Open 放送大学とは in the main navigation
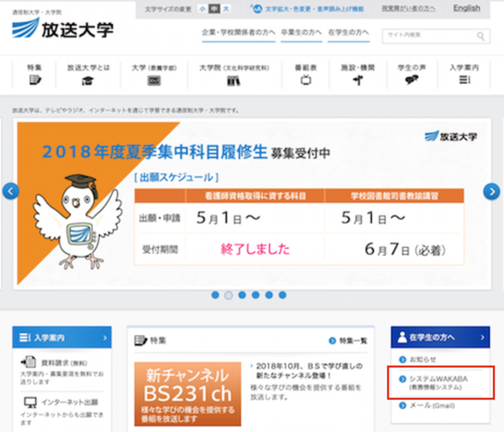The width and height of the screenshot is (504, 432). pos(88,74)
